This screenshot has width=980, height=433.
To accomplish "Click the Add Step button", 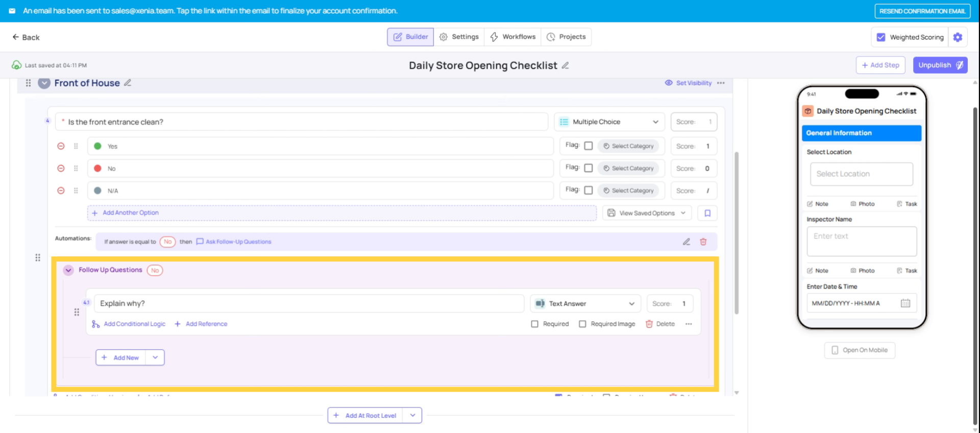I will 880,65.
